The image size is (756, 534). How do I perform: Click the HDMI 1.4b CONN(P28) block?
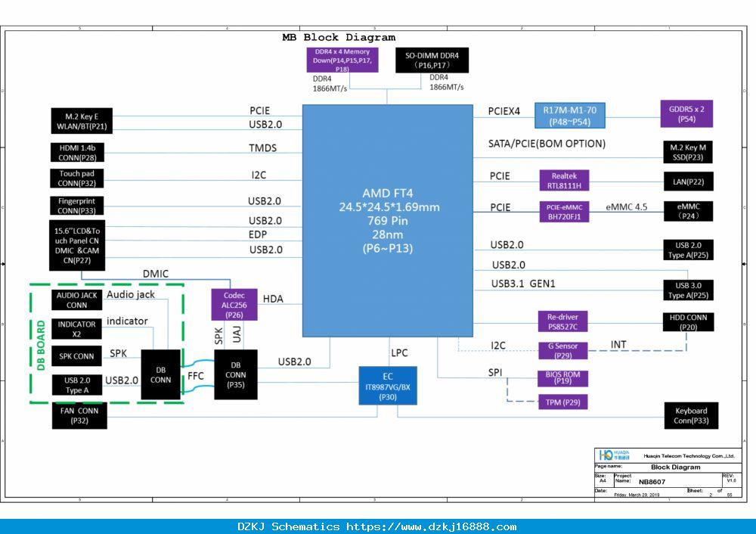[77, 153]
